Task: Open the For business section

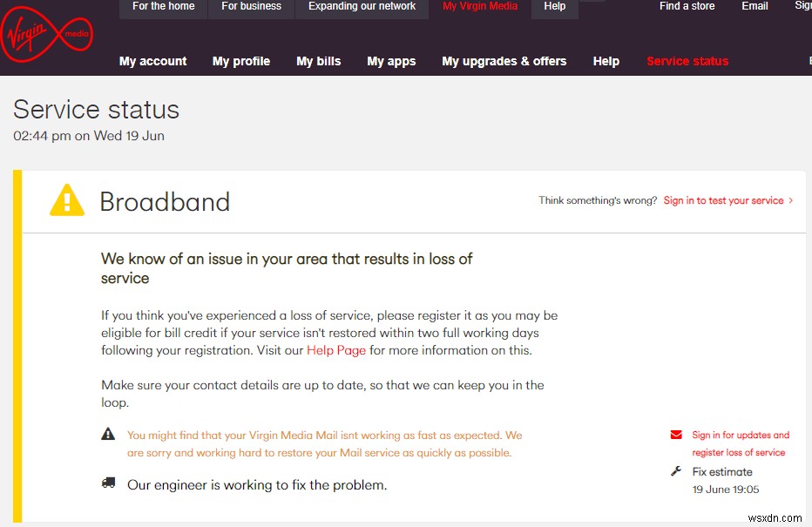Action: coord(251,6)
